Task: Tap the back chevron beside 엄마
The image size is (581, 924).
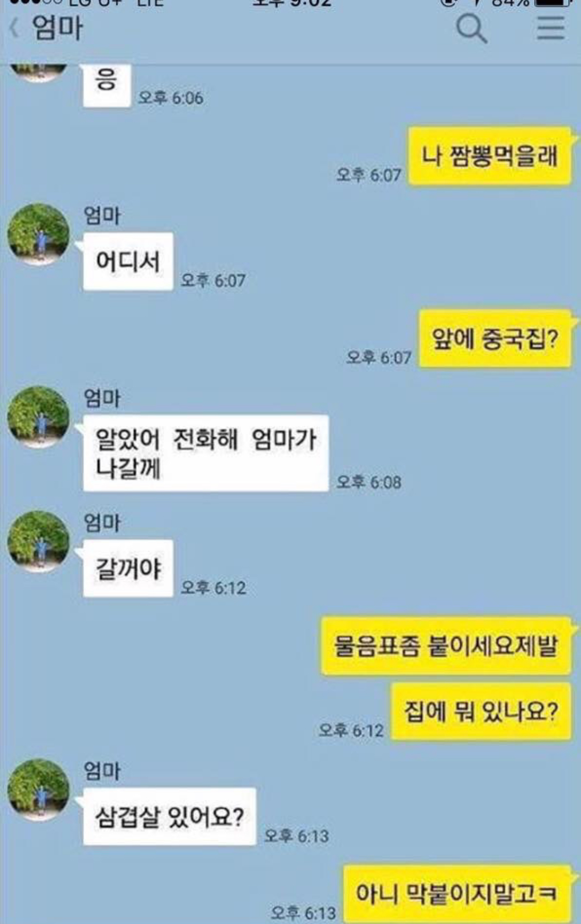Action: pos(14,28)
